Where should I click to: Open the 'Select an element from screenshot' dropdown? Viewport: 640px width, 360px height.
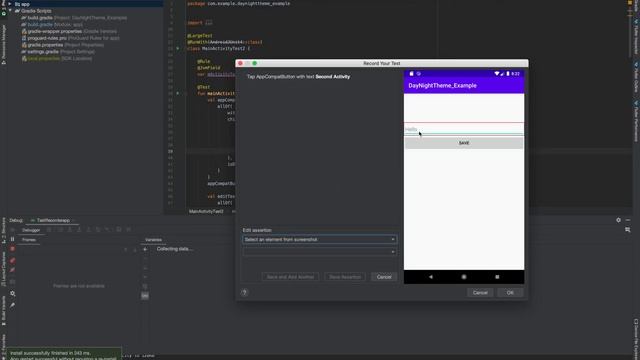pyautogui.click(x=320, y=240)
